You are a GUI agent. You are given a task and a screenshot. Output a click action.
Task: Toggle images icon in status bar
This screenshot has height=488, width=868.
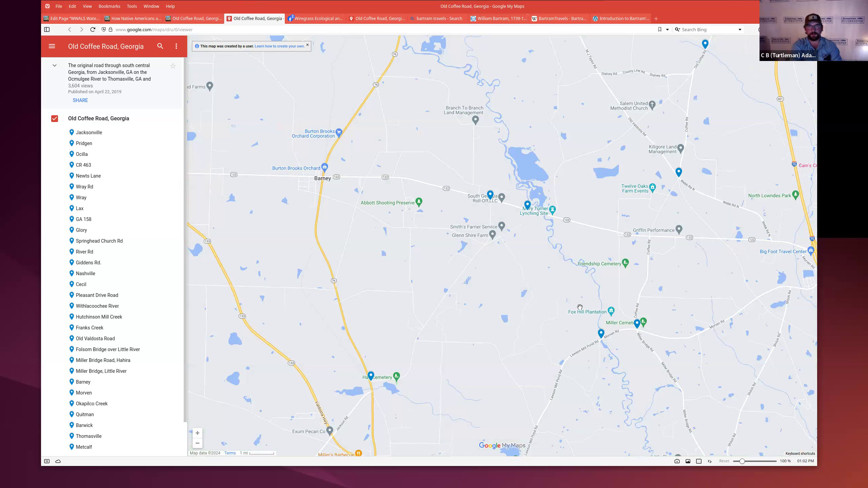click(688, 461)
